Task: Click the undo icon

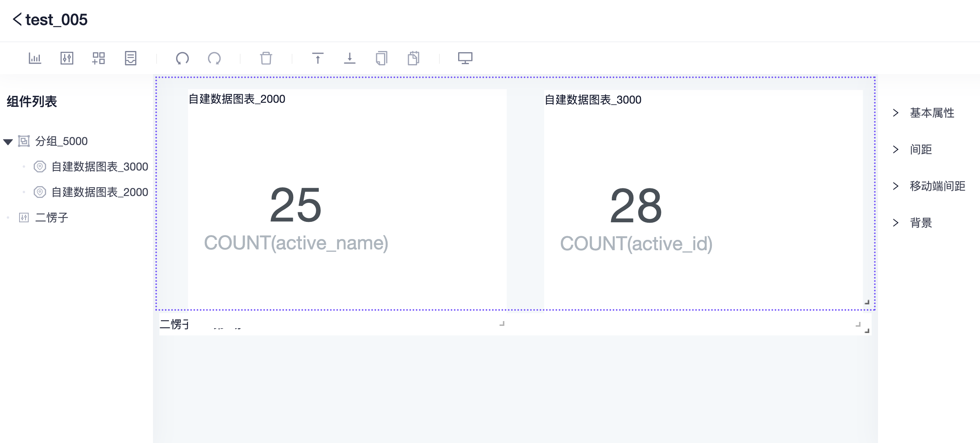Action: pyautogui.click(x=183, y=58)
